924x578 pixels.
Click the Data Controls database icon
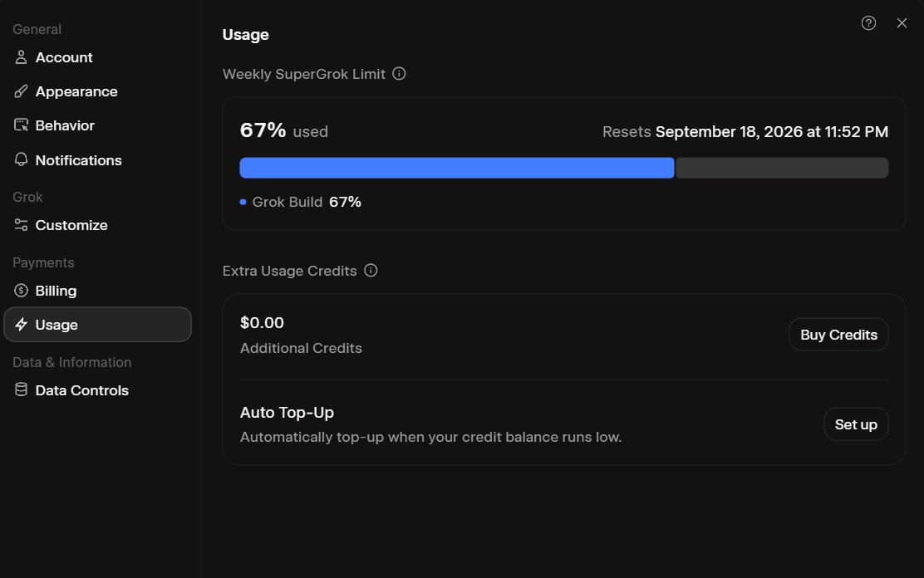[x=22, y=389]
